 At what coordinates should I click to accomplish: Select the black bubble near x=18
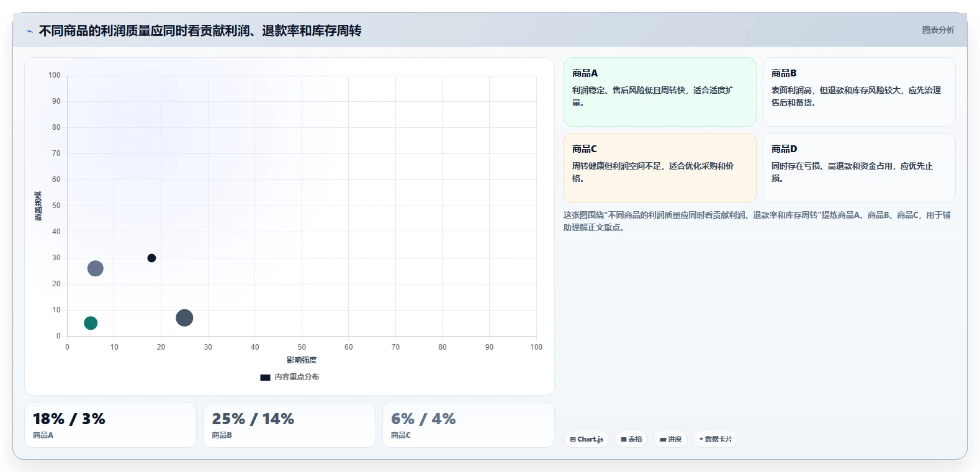(x=151, y=258)
